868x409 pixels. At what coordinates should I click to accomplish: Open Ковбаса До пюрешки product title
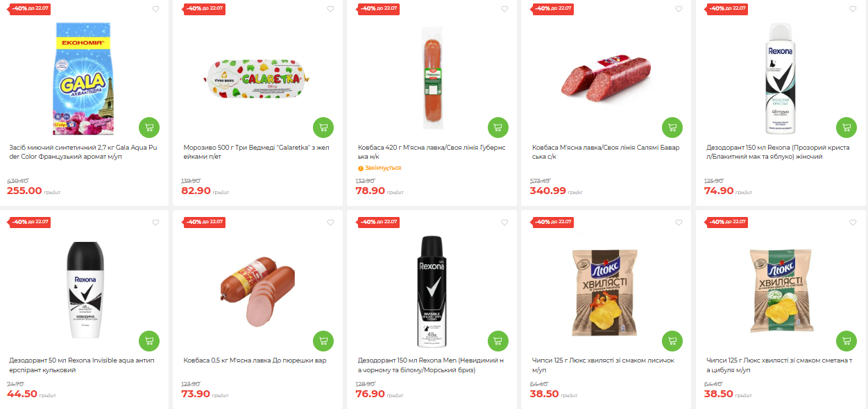coord(254,360)
